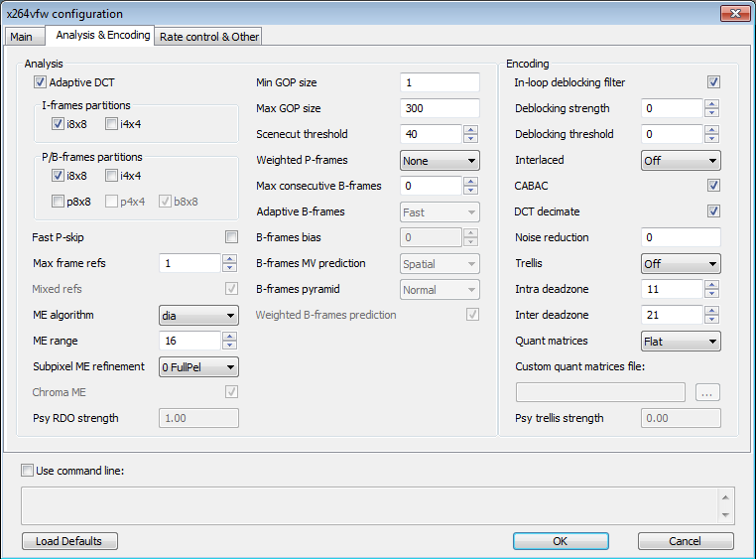Viewport: 756px width, 559px height.
Task: Click the Scenecut threshold value field
Action: coord(431,134)
